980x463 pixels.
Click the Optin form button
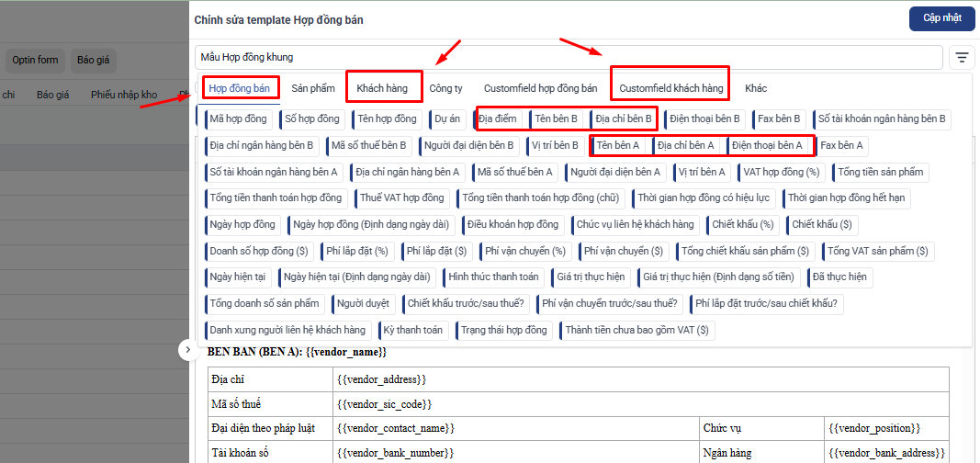pos(35,61)
